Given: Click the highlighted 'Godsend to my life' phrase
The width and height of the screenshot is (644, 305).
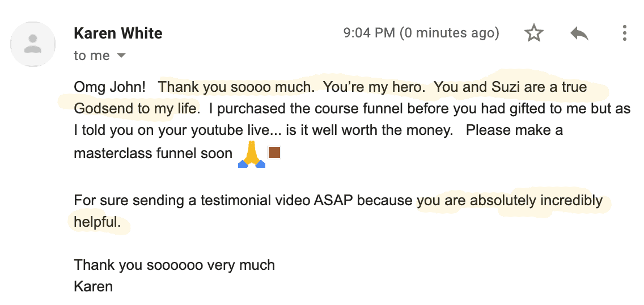Looking at the screenshot, I should 135,109.
